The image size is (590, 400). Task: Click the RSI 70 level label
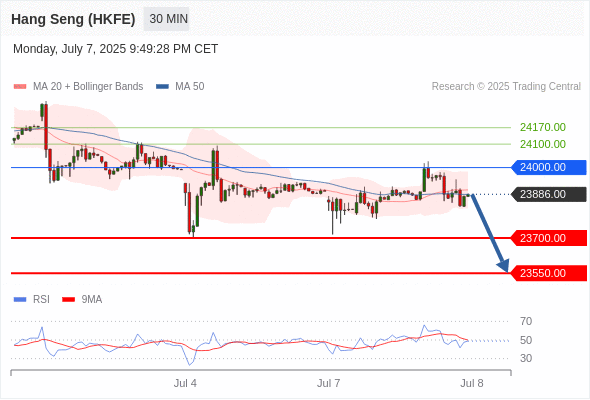526,321
